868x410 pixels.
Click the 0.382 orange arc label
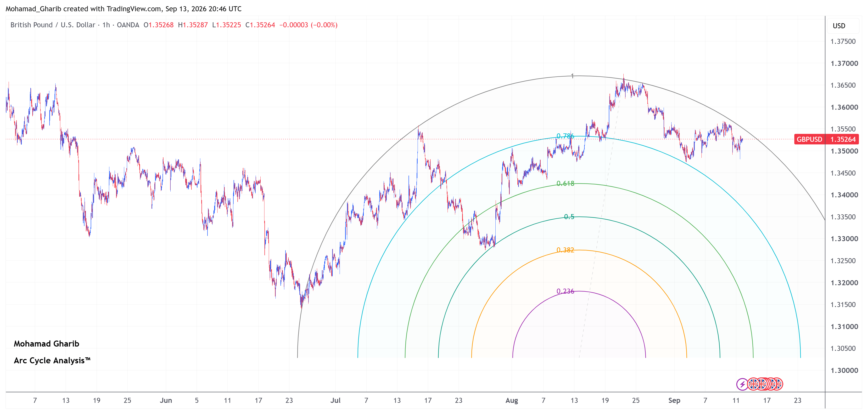(565, 250)
